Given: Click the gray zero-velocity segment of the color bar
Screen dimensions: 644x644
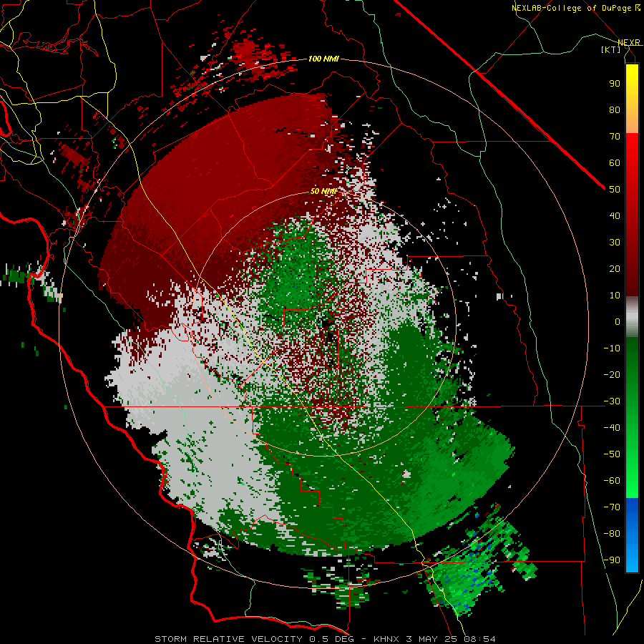Looking at the screenshot, I should pos(632,317).
